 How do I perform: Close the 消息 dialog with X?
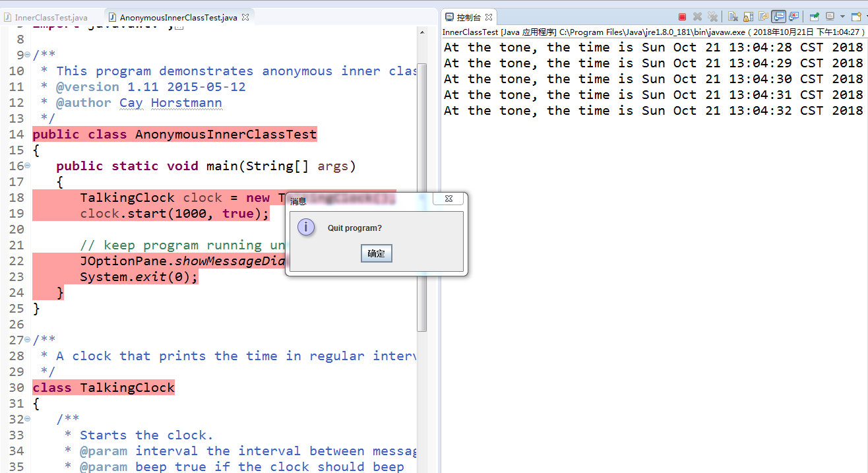click(449, 199)
